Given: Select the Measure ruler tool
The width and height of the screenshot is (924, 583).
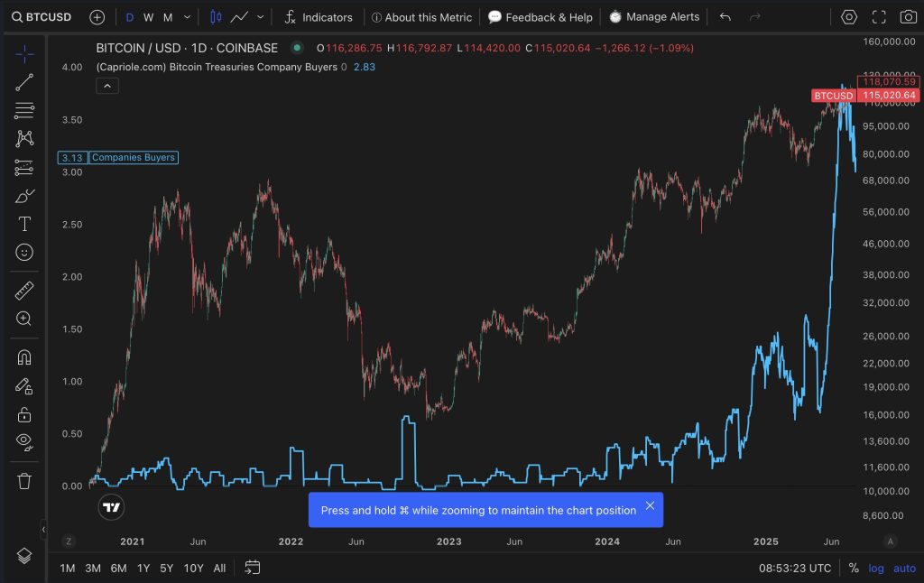Looking at the screenshot, I should click(24, 291).
